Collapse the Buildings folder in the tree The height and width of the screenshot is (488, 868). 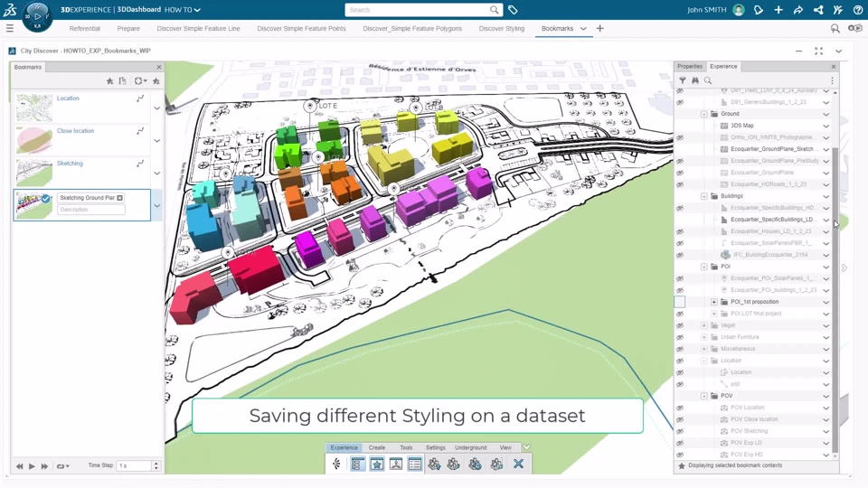click(704, 196)
